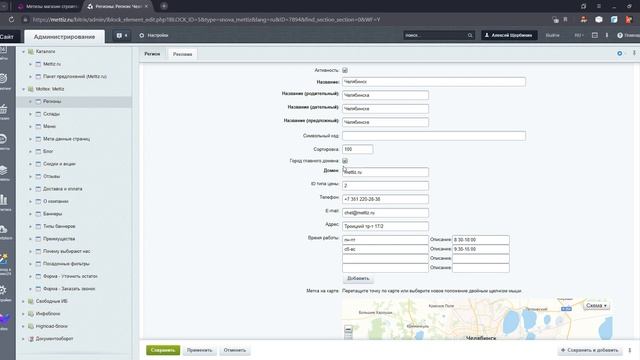This screenshot has width=640, height=360.
Task: Click the search magnifier icon in top bar
Action: 470,36
